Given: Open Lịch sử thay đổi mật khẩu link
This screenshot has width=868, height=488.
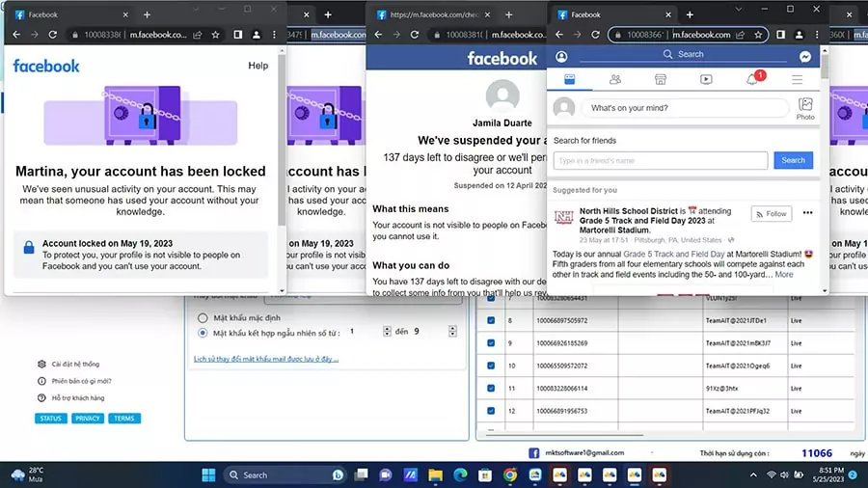Looking at the screenshot, I should point(266,359).
